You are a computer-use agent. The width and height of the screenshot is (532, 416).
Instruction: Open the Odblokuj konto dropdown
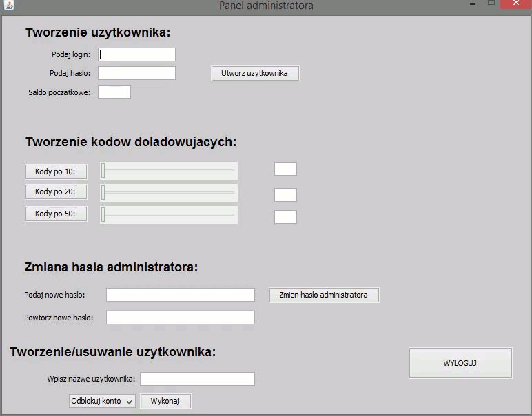click(102, 401)
